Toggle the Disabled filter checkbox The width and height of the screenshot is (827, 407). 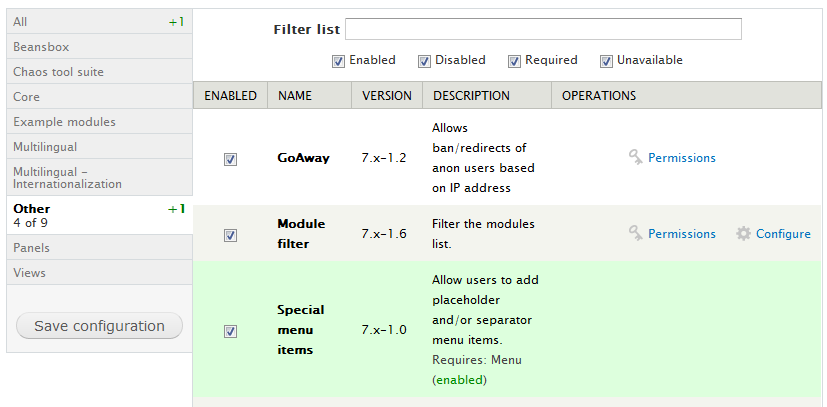coord(424,61)
